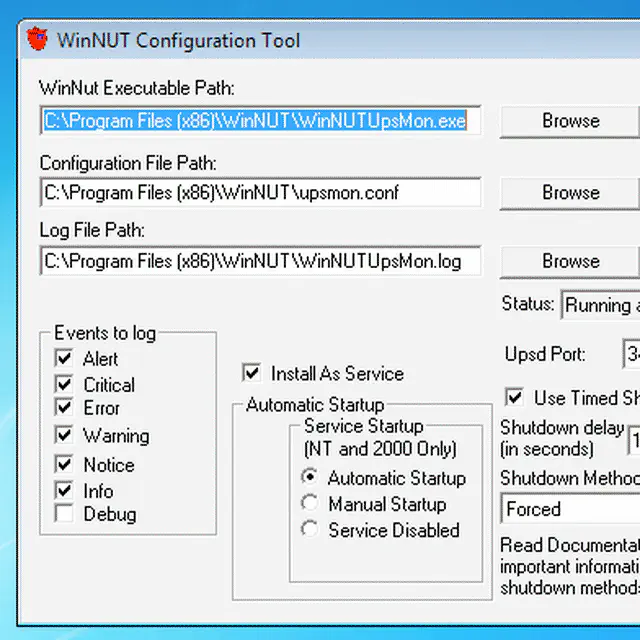Select Manual Startup radio option
The height and width of the screenshot is (640, 640).
(x=310, y=504)
